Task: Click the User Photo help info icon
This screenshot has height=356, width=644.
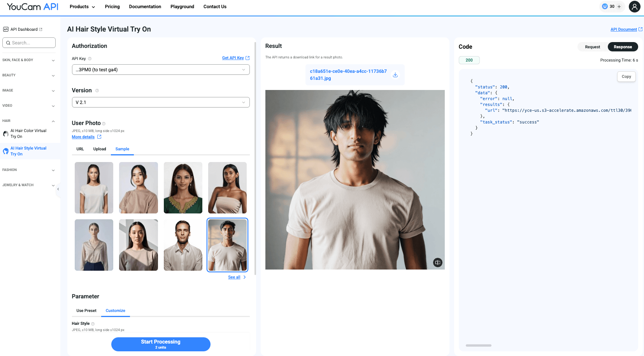Action: coord(104,123)
